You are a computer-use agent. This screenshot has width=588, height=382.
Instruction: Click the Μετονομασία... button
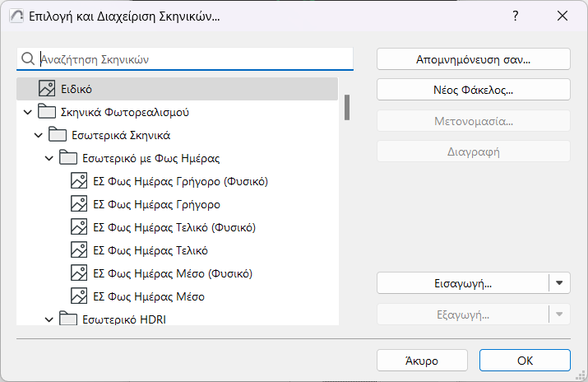(x=473, y=121)
